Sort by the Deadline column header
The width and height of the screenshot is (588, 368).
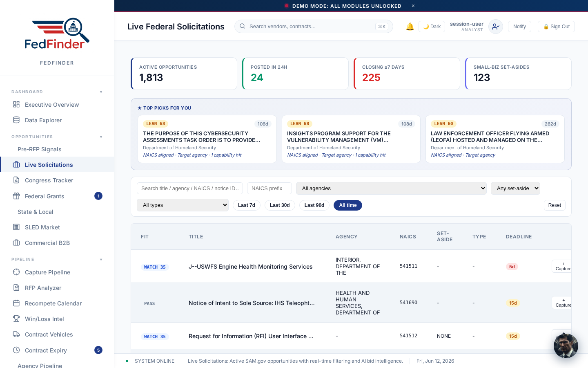click(x=519, y=237)
